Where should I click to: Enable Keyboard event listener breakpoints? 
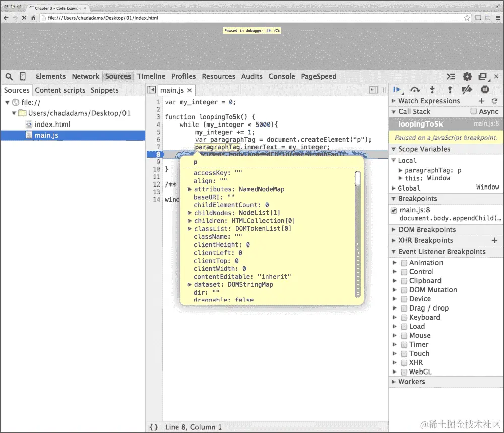pos(404,317)
